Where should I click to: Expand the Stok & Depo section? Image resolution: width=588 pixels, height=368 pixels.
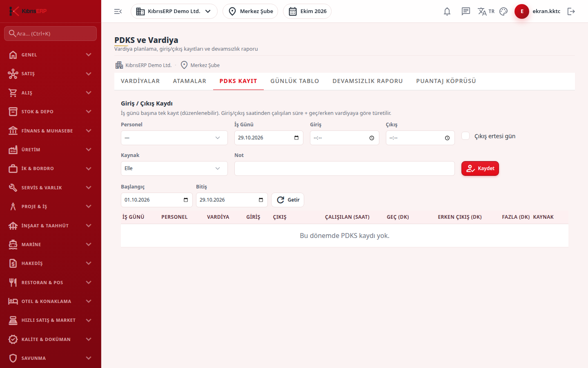[x=51, y=112]
